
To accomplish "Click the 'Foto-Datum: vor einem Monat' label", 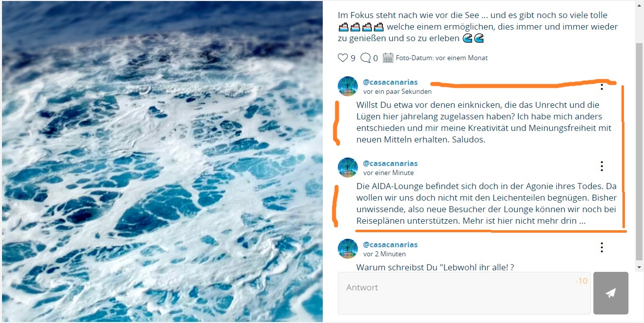I will pyautogui.click(x=442, y=58).
